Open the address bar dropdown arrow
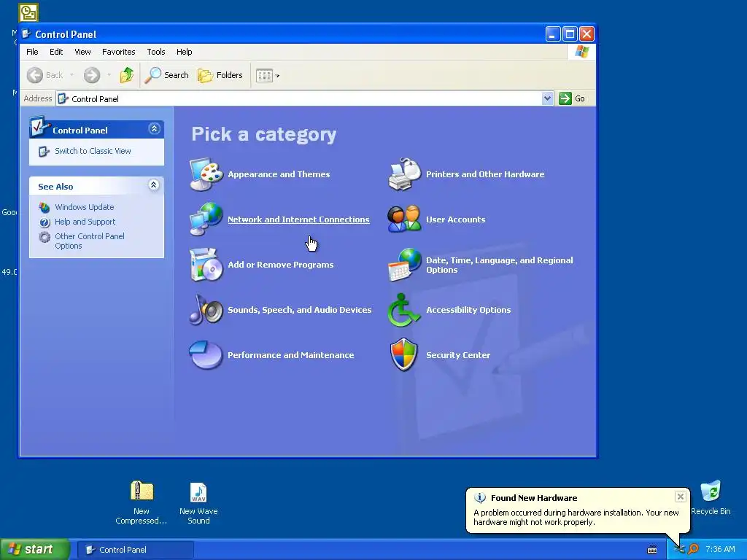Image resolution: width=747 pixels, height=560 pixels. [547, 98]
